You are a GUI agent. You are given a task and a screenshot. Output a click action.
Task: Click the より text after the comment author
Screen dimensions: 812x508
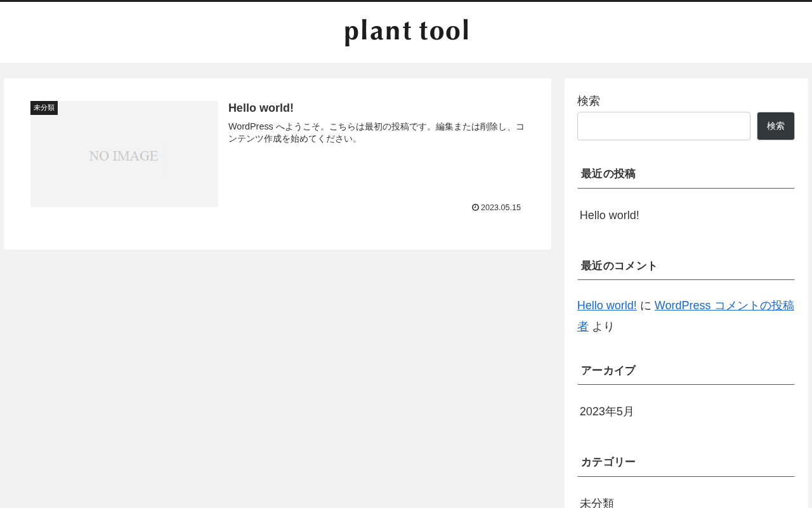pos(603,327)
